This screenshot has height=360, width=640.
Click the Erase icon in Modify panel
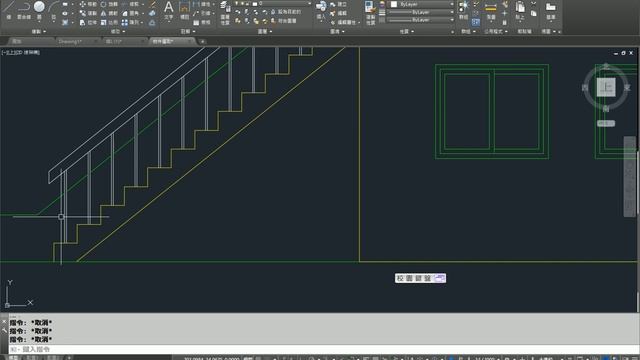[153, 4]
